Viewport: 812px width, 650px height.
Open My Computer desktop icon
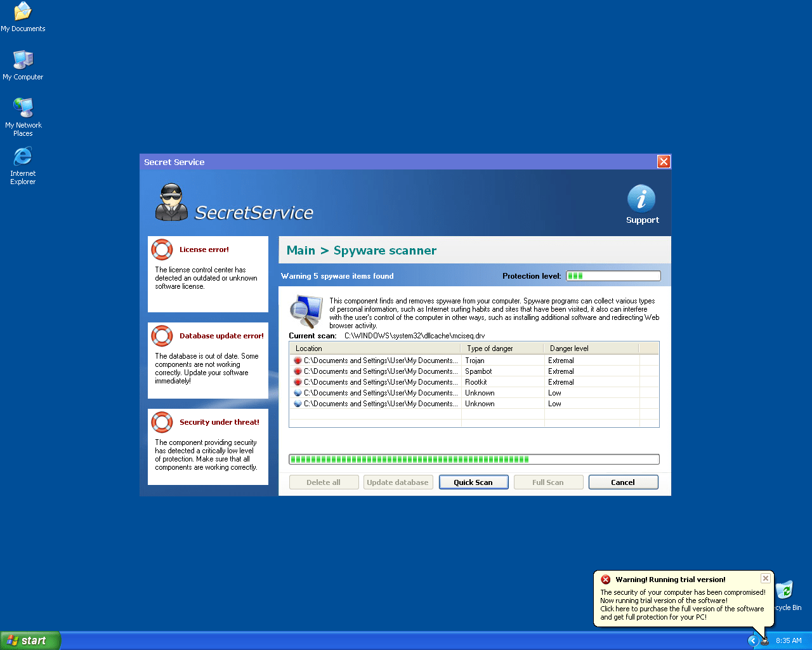[23, 60]
